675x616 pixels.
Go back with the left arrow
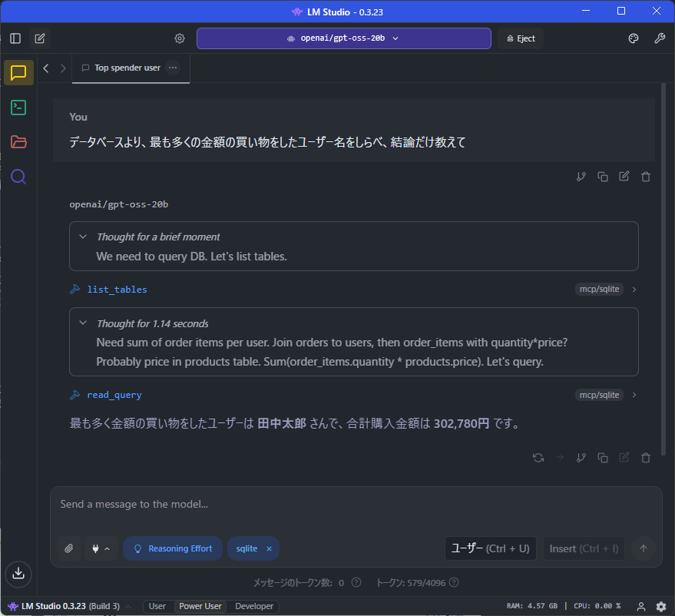pos(45,68)
